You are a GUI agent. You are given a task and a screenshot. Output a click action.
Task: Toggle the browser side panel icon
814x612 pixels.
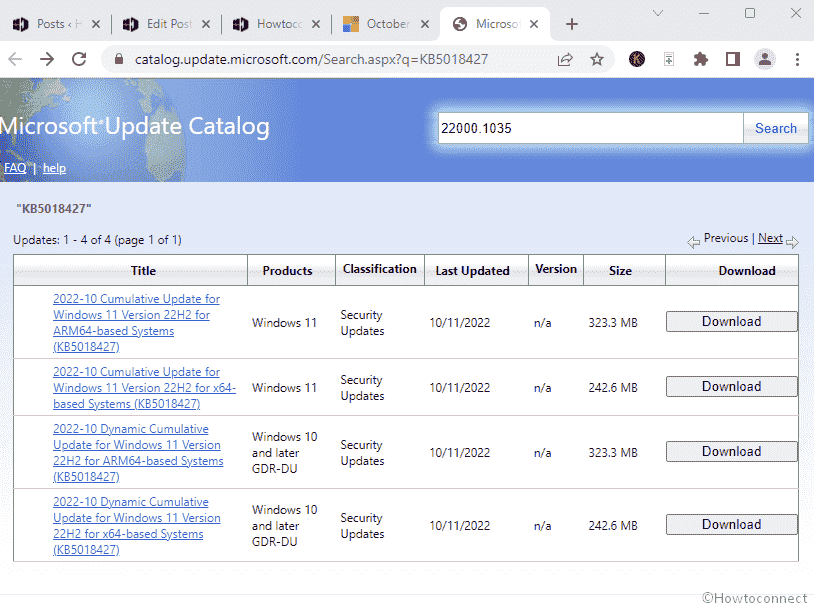pyautogui.click(x=733, y=59)
